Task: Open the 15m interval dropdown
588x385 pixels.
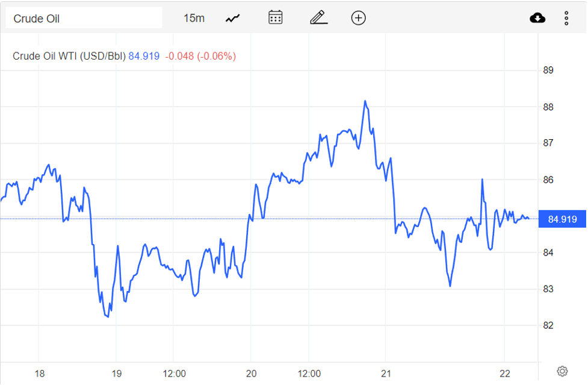Action: tap(194, 18)
